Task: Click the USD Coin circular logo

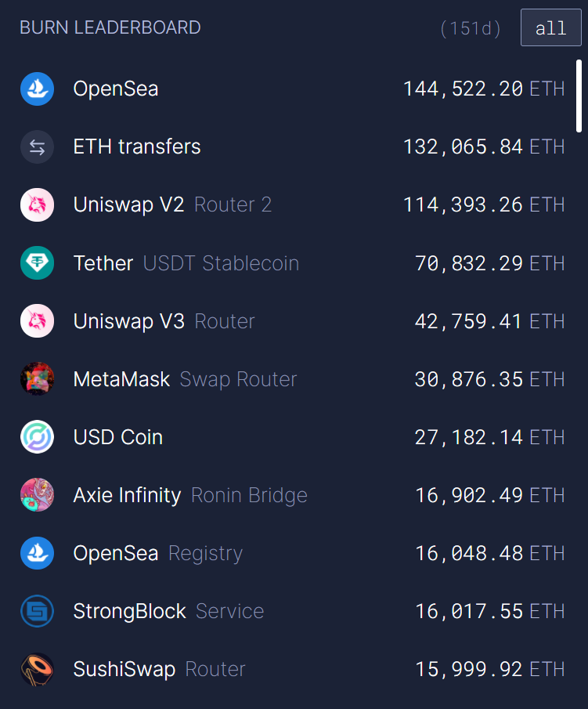Action: [x=37, y=437]
